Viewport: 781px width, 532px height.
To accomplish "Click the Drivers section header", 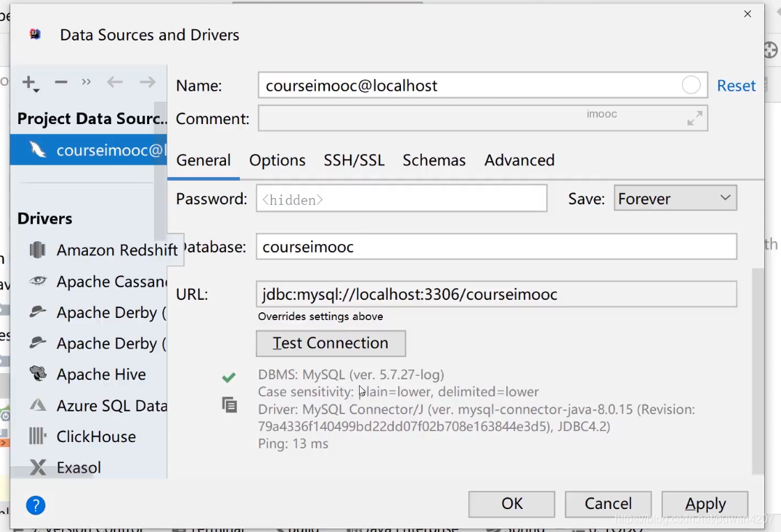I will click(x=45, y=219).
